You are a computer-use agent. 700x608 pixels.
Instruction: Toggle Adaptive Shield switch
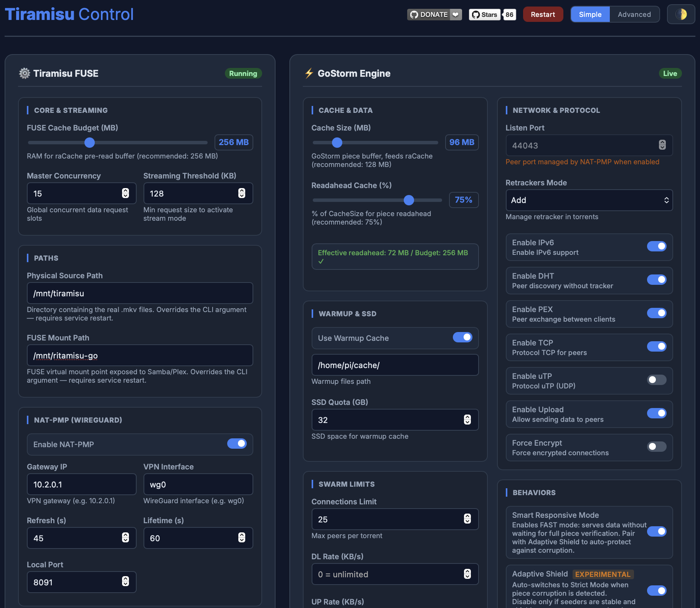click(x=657, y=590)
